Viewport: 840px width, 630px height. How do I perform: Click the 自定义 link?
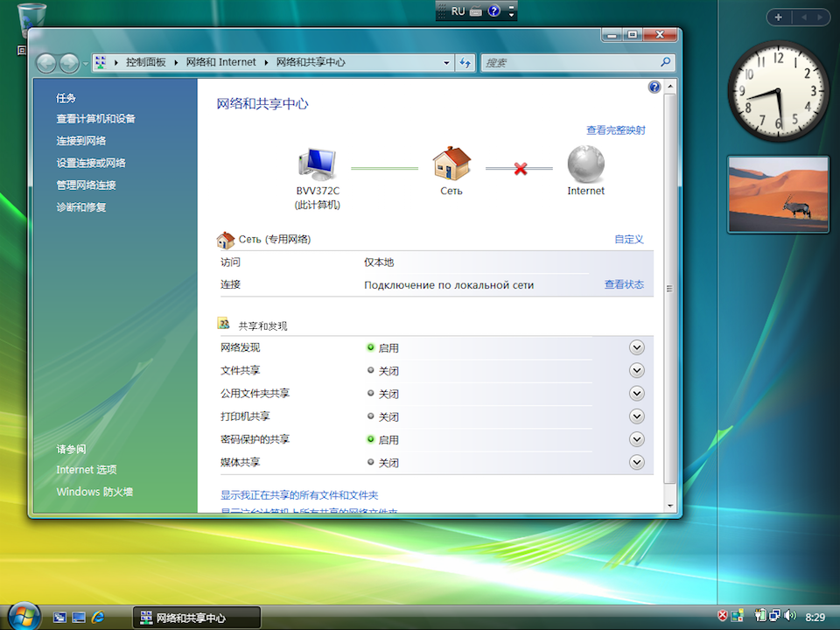point(629,240)
